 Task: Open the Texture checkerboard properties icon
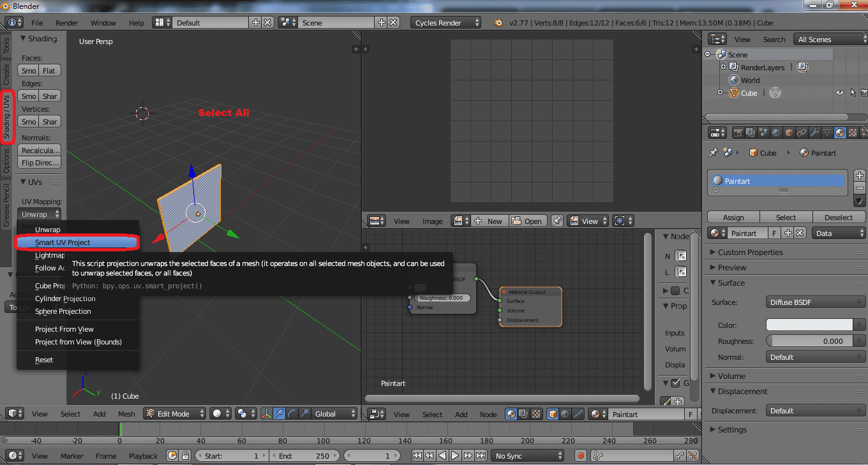tap(851, 133)
